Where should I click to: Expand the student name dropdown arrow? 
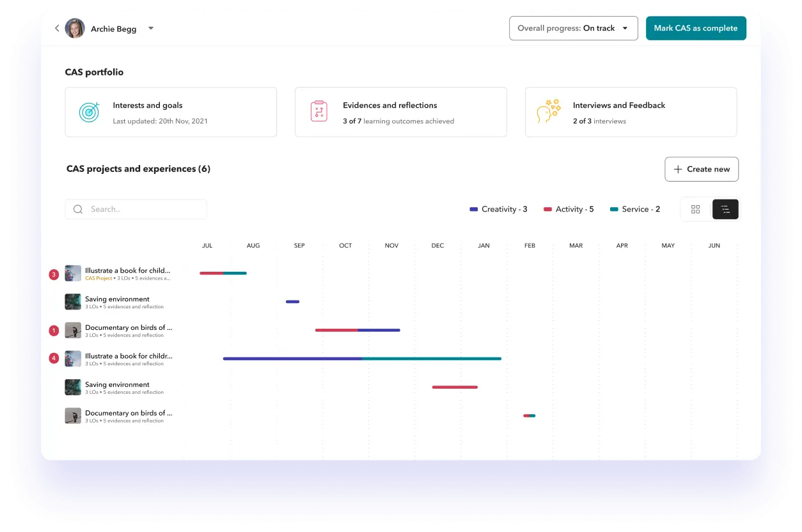click(x=151, y=28)
